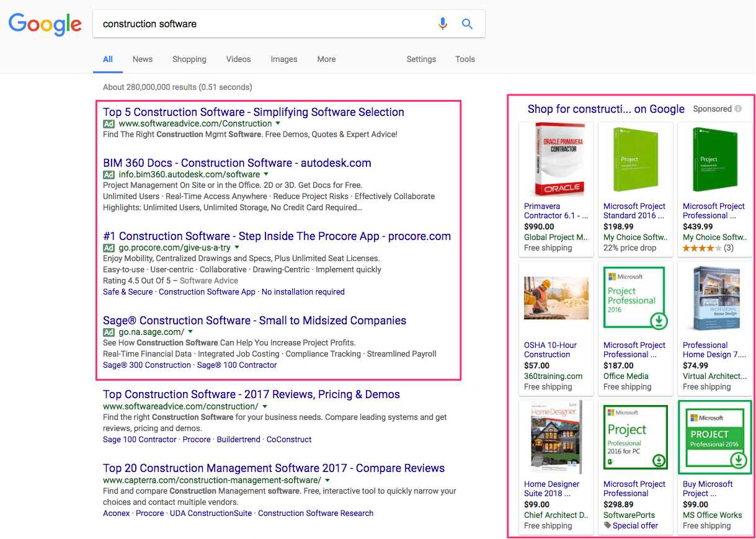The image size is (756, 539).
Task: Open "#1 Construction Software" Procore ad headline
Action: (x=277, y=236)
